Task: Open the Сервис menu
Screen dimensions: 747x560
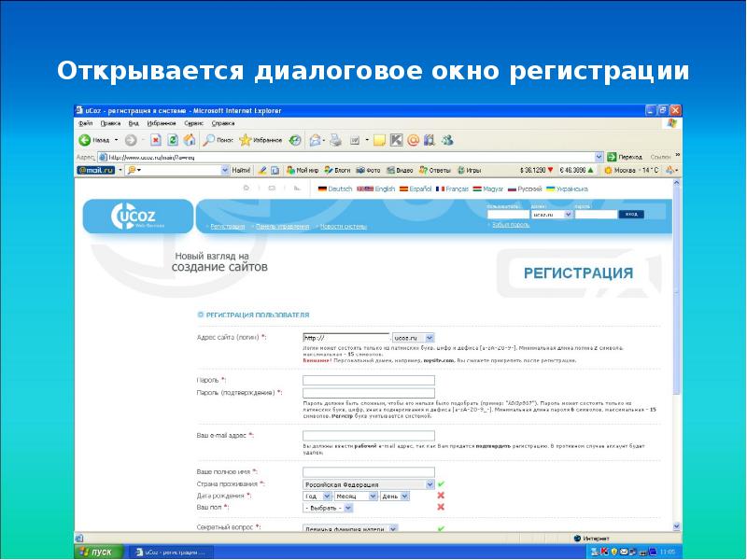Action: (x=193, y=122)
